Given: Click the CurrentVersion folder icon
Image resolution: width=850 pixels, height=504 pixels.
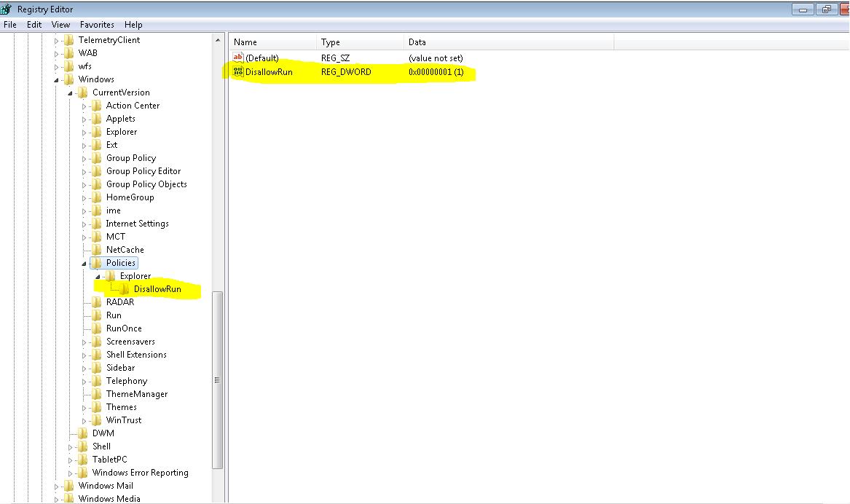Looking at the screenshot, I should (83, 92).
